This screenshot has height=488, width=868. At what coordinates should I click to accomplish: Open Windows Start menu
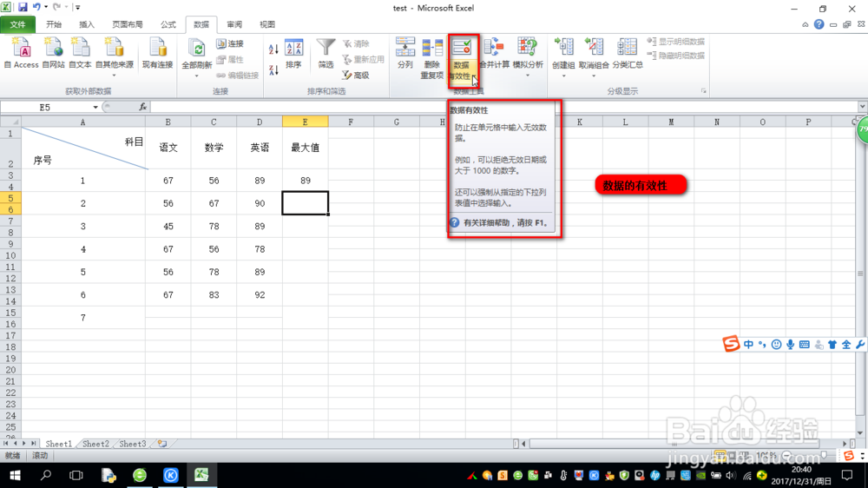[15, 475]
